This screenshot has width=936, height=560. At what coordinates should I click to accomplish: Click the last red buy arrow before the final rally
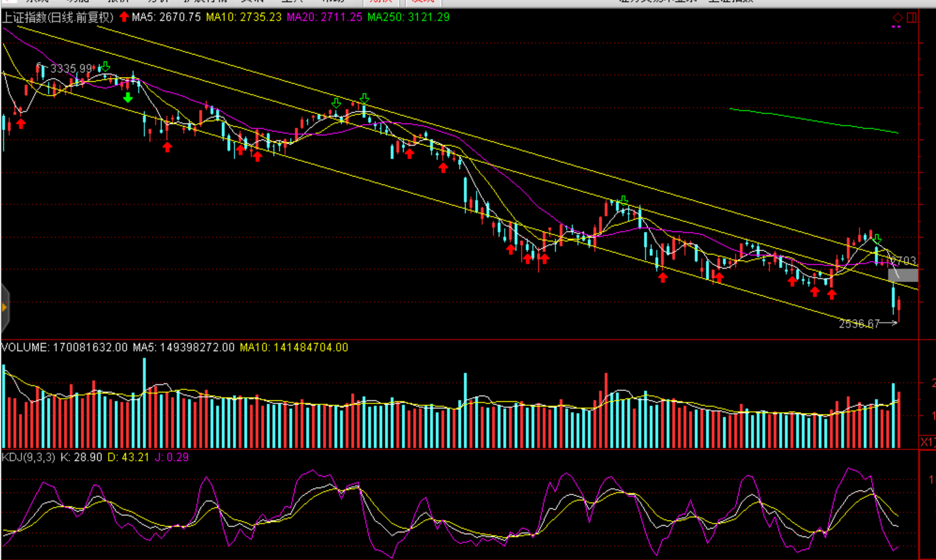pyautogui.click(x=832, y=294)
